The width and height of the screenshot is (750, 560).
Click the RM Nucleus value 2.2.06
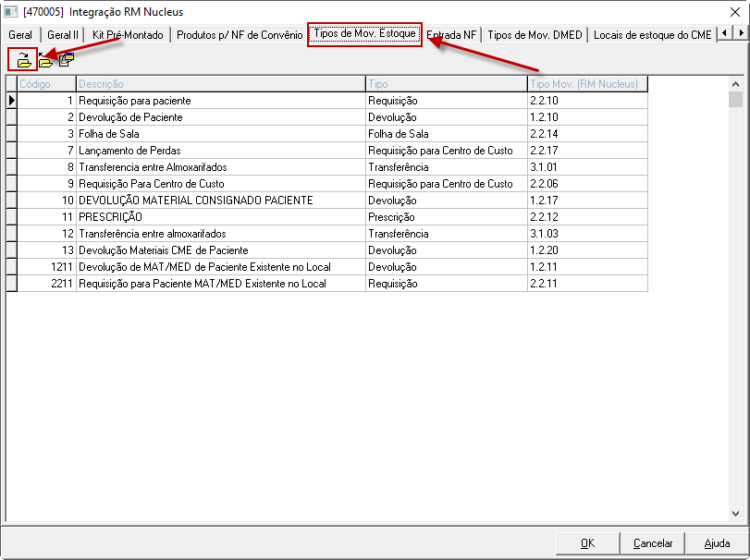(587, 184)
